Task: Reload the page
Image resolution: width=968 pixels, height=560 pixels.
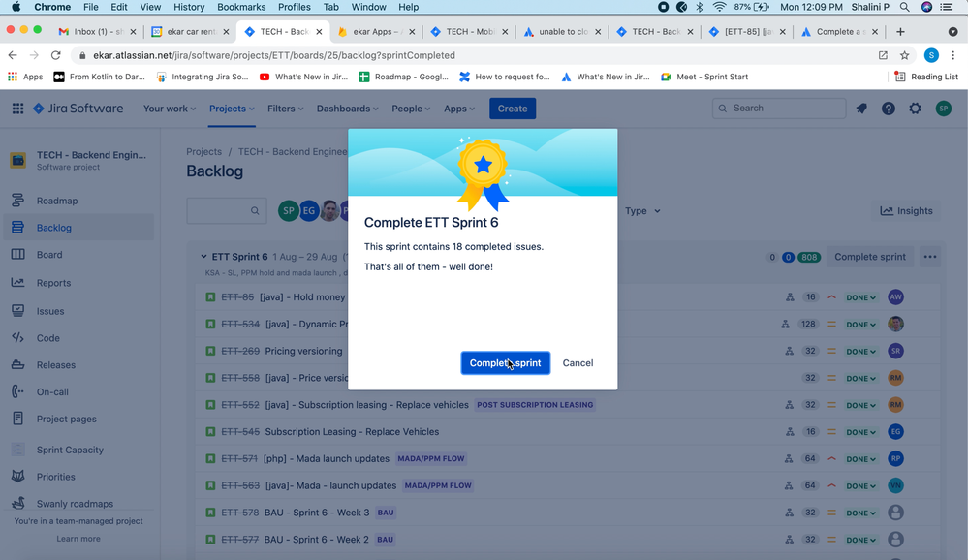Action: click(55, 55)
